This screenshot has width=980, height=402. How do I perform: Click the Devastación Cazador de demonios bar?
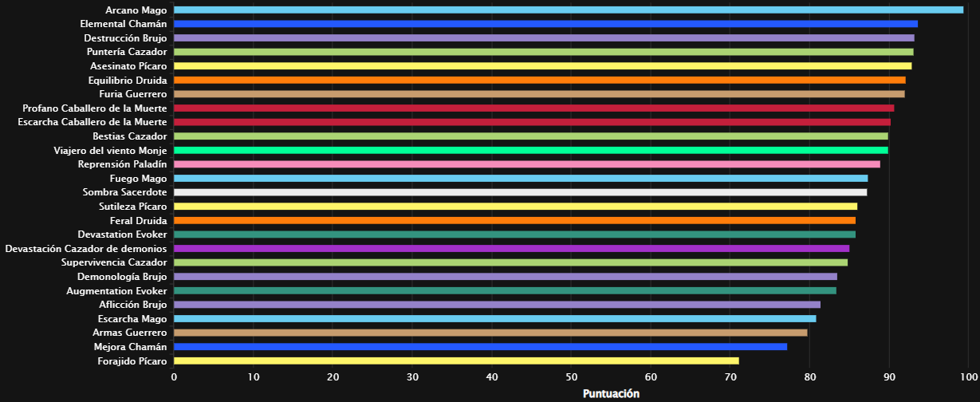pyautogui.click(x=511, y=248)
